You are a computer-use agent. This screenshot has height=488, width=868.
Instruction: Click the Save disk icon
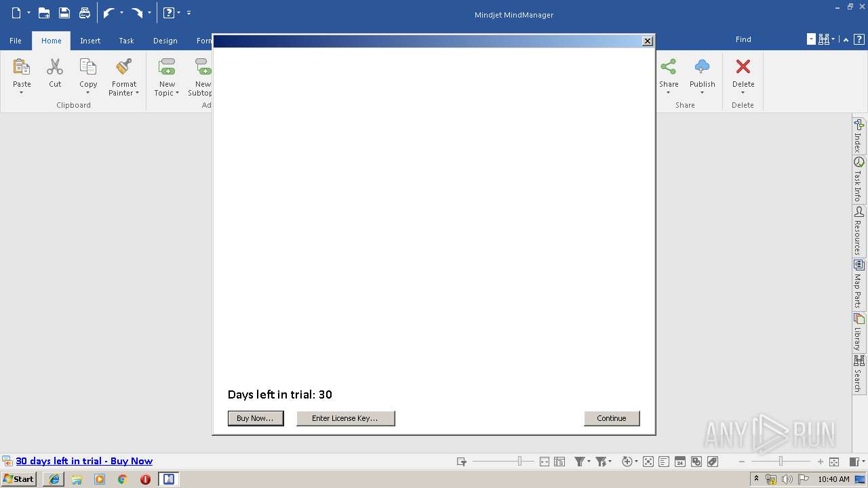point(64,13)
